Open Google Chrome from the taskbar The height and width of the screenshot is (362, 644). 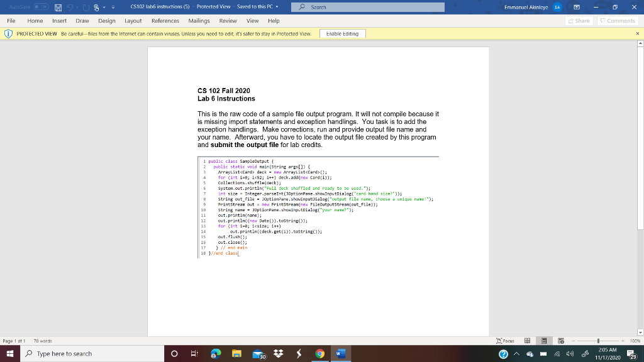click(x=320, y=354)
